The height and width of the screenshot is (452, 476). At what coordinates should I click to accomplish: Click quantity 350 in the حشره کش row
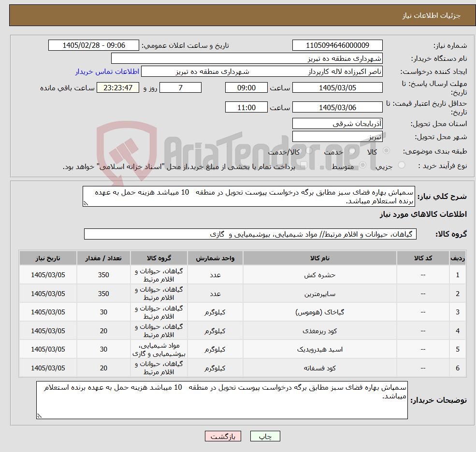pyautogui.click(x=103, y=275)
